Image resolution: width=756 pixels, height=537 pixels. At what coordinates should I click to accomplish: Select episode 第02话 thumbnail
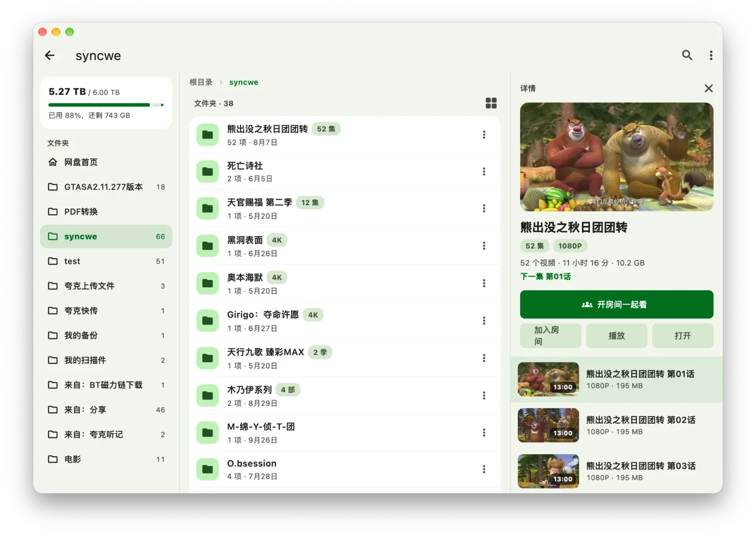click(548, 425)
